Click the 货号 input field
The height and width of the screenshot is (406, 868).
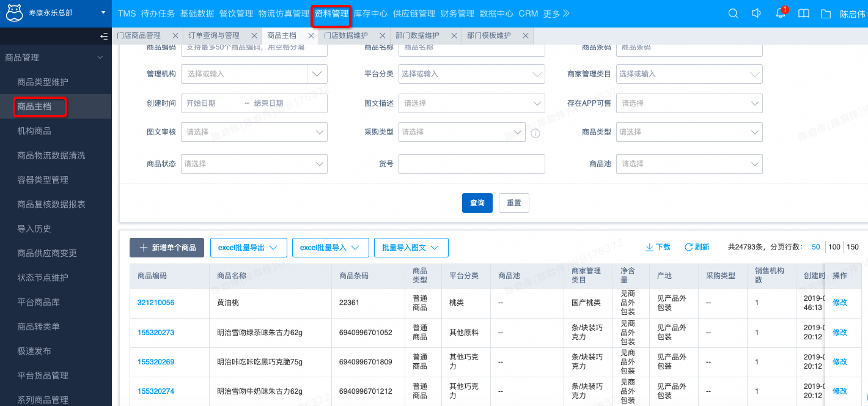click(472, 164)
